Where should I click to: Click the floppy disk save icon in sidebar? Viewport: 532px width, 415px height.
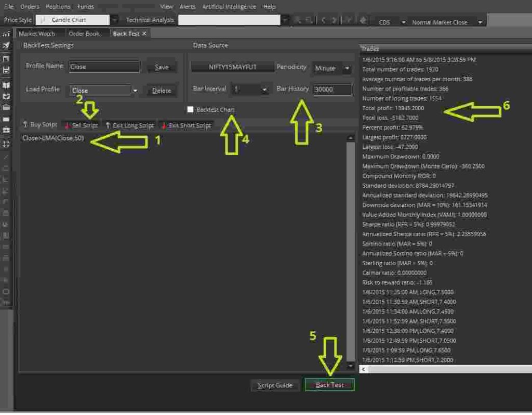tap(6, 70)
